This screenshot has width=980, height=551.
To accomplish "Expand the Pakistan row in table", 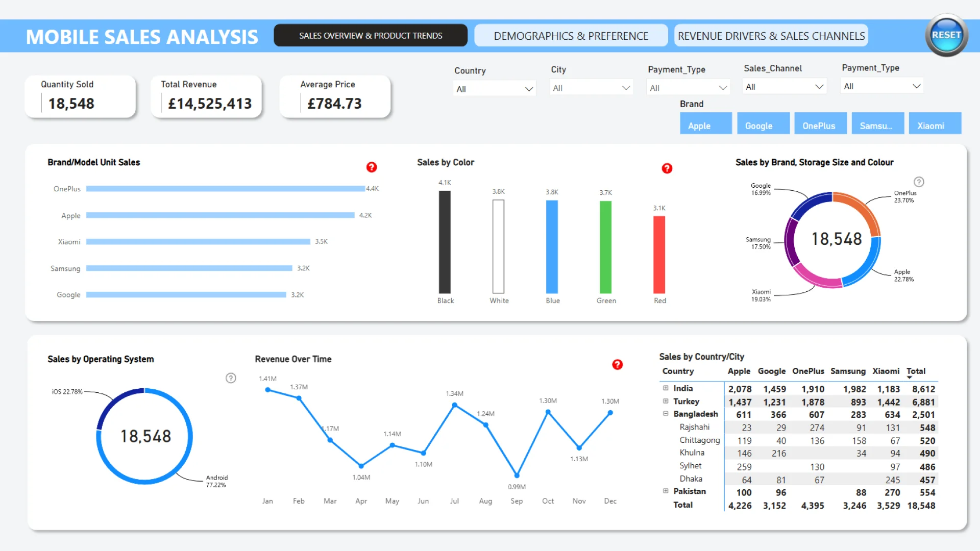I will click(x=666, y=491).
